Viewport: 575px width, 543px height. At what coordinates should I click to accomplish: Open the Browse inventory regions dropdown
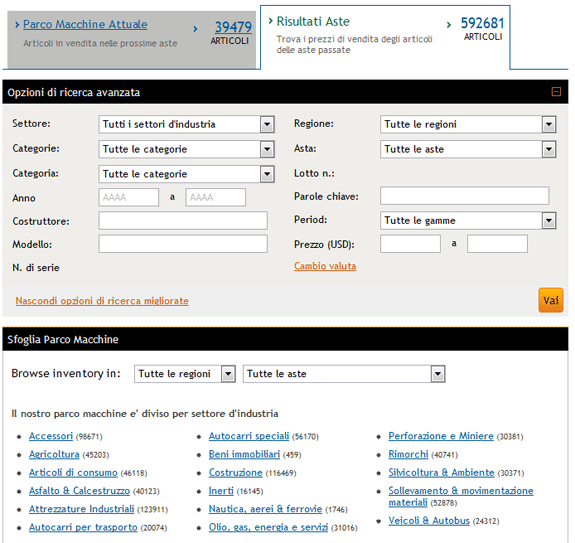(184, 374)
